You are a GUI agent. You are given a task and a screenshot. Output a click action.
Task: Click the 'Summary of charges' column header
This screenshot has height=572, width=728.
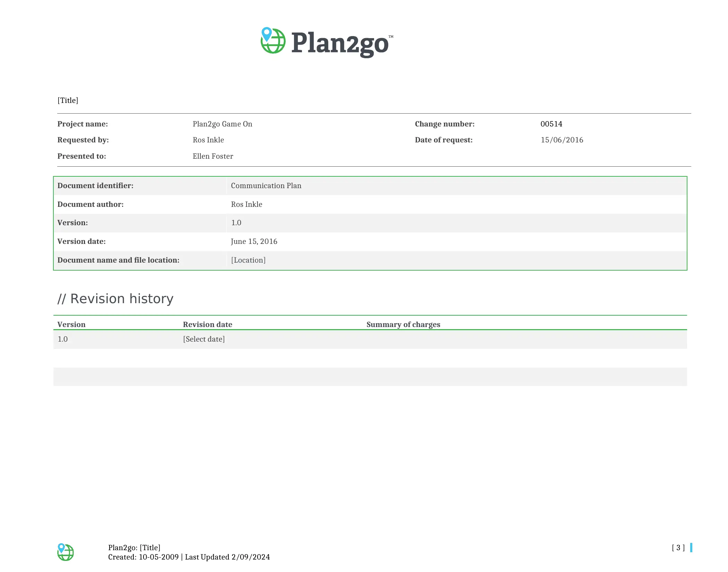tap(404, 325)
